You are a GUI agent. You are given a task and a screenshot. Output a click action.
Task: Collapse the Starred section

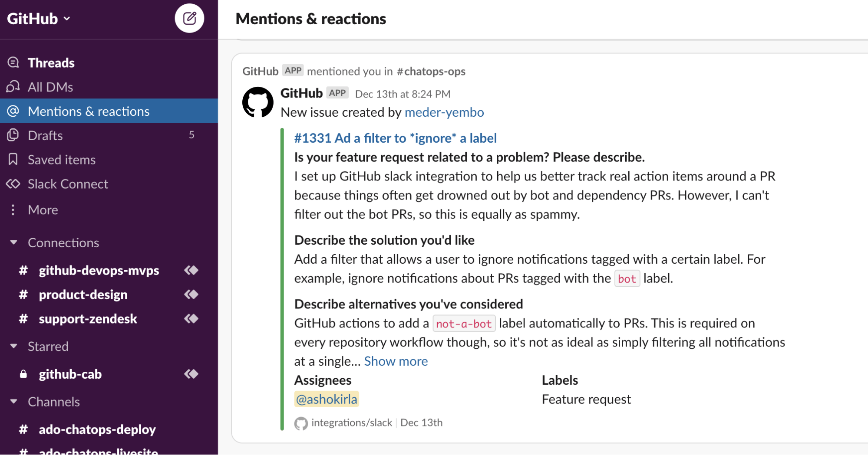13,346
